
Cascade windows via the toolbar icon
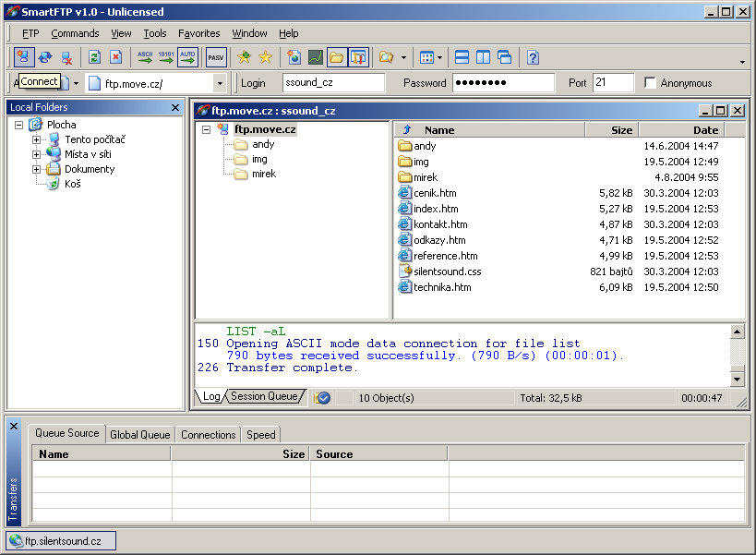(x=504, y=57)
